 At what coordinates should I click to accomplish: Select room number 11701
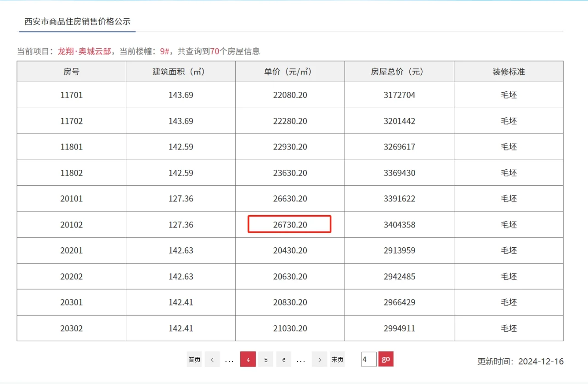71,95
